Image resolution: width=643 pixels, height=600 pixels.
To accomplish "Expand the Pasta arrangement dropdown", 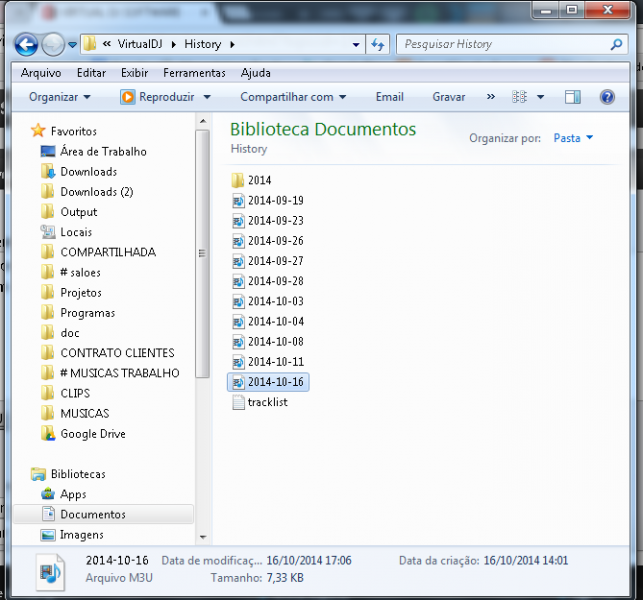I will (x=573, y=138).
